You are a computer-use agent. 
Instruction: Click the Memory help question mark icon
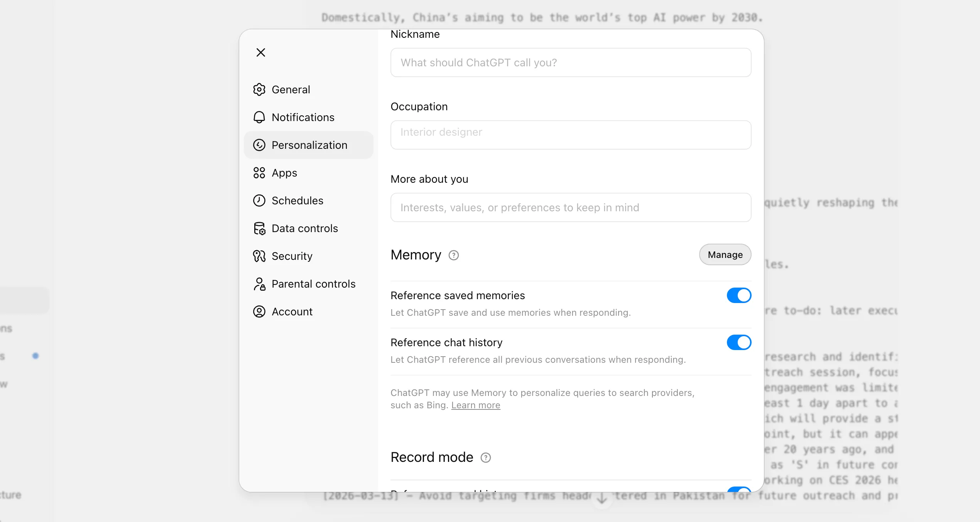click(x=454, y=255)
